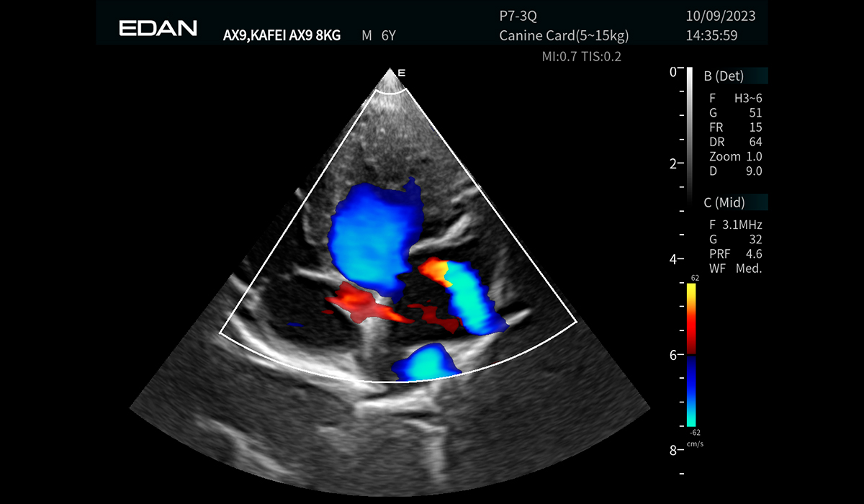Click the PRF 4.6 parameter
Viewport: 864px width, 504px height.
pos(735,253)
